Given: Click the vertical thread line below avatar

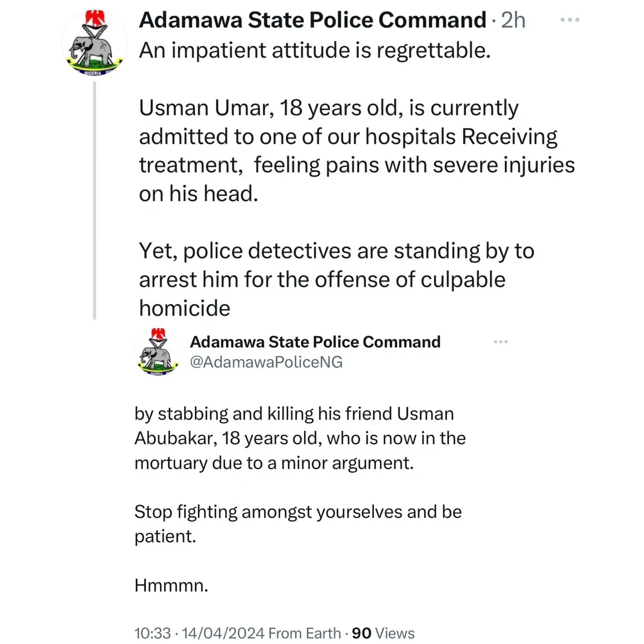Looking at the screenshot, I should pos(95,201).
